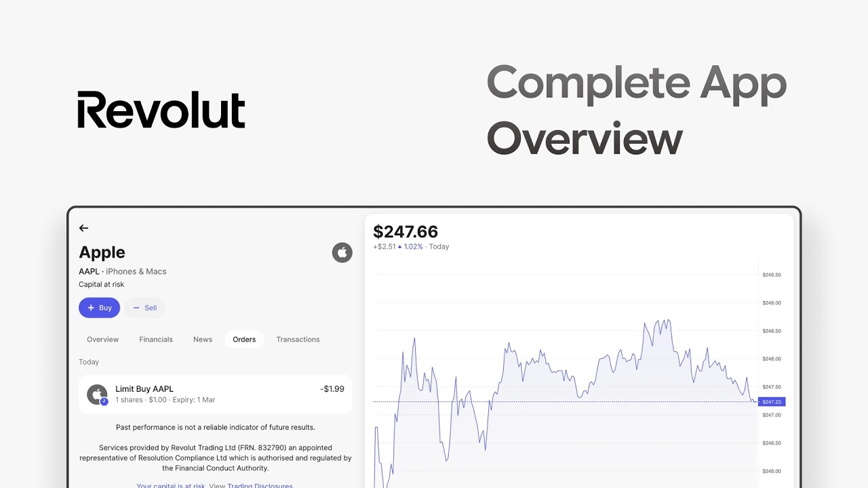The height and width of the screenshot is (488, 868).
Task: Select the Orders tab
Action: tap(244, 340)
